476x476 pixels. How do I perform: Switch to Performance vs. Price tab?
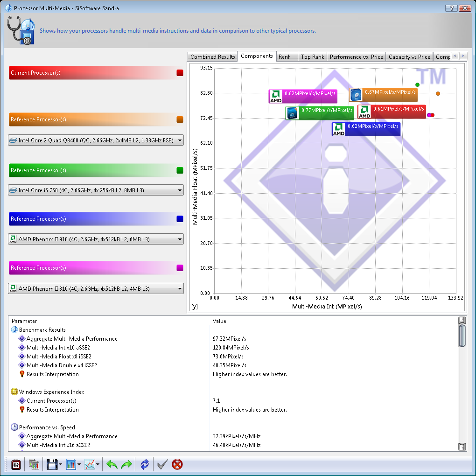(357, 57)
